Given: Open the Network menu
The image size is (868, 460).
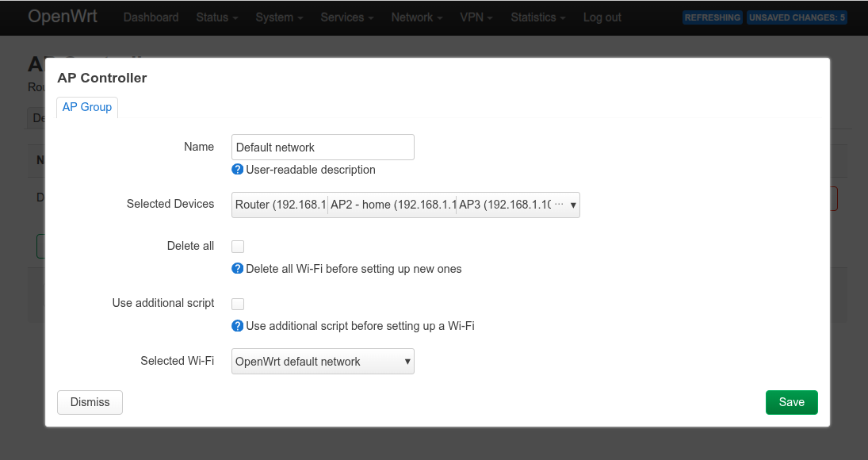Looking at the screenshot, I should tap(417, 17).
